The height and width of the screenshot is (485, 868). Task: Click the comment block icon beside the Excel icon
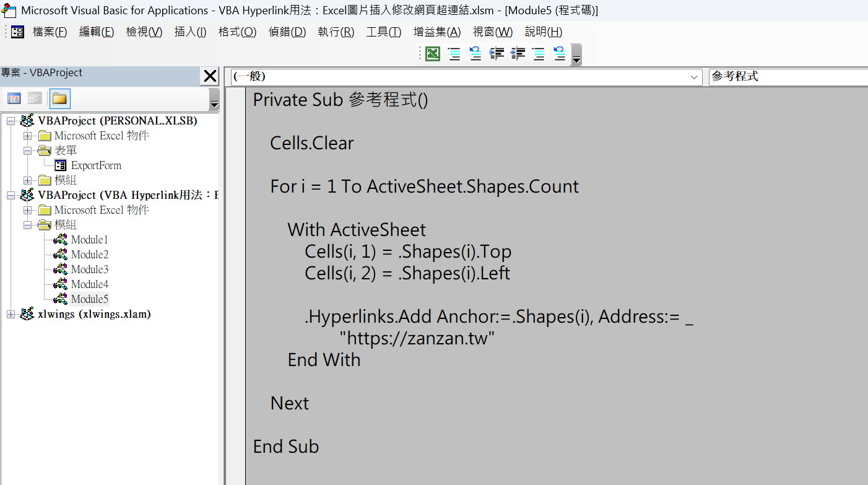454,54
